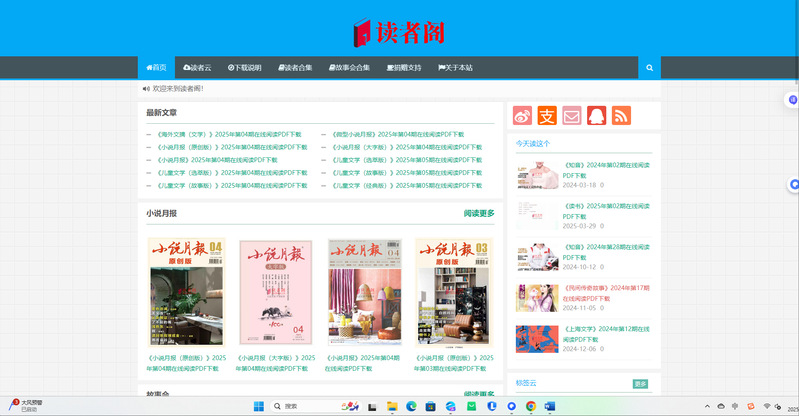Open the 《小说月报（原创版）》2025年第04期 caption link
This screenshot has height=416, width=799.
[x=187, y=363]
